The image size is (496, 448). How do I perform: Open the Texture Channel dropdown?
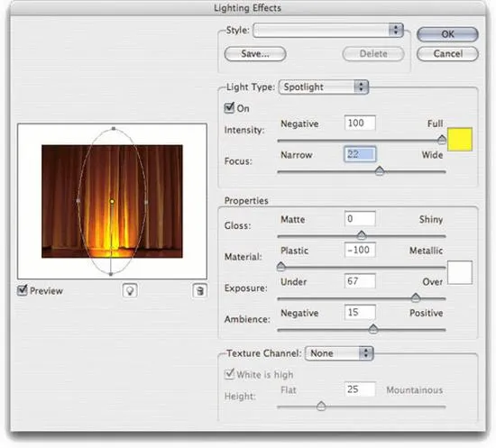[339, 353]
